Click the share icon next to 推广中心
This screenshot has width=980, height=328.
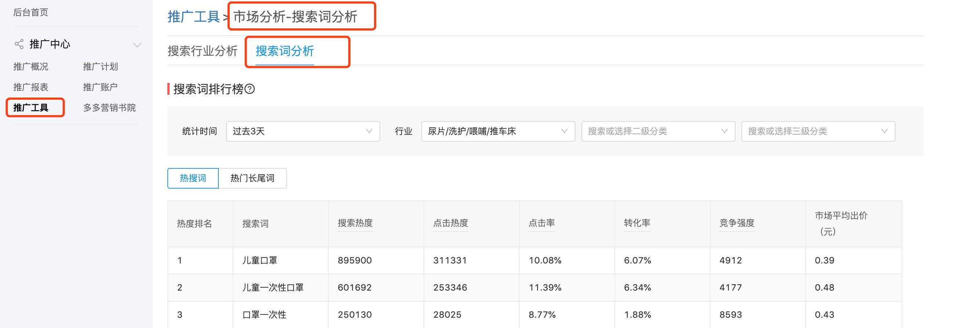pyautogui.click(x=19, y=44)
